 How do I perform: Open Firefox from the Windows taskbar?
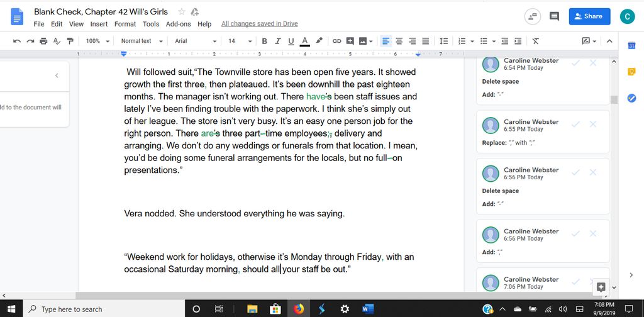(298, 309)
